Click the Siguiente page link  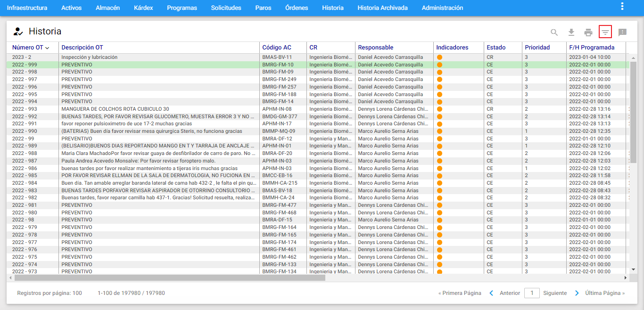pos(555,293)
